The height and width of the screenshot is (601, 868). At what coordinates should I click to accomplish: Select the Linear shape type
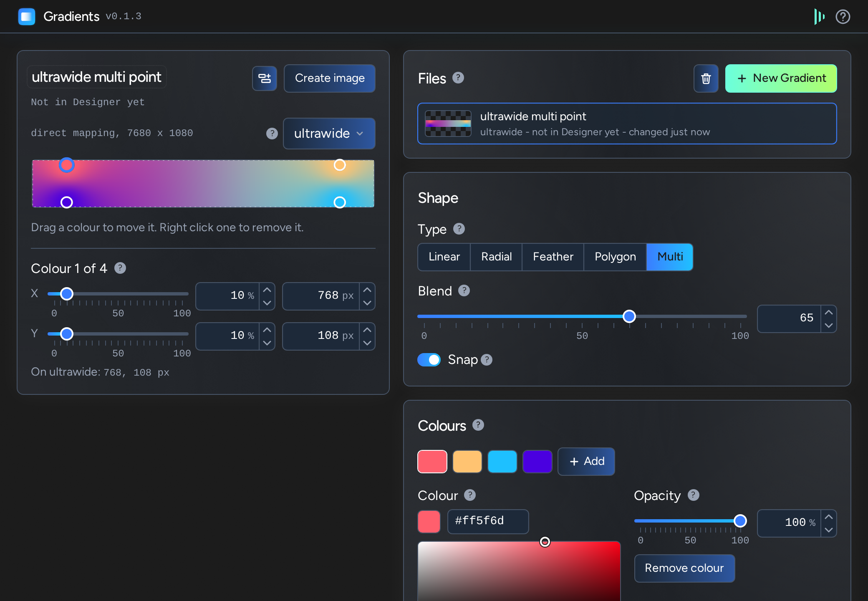point(444,257)
